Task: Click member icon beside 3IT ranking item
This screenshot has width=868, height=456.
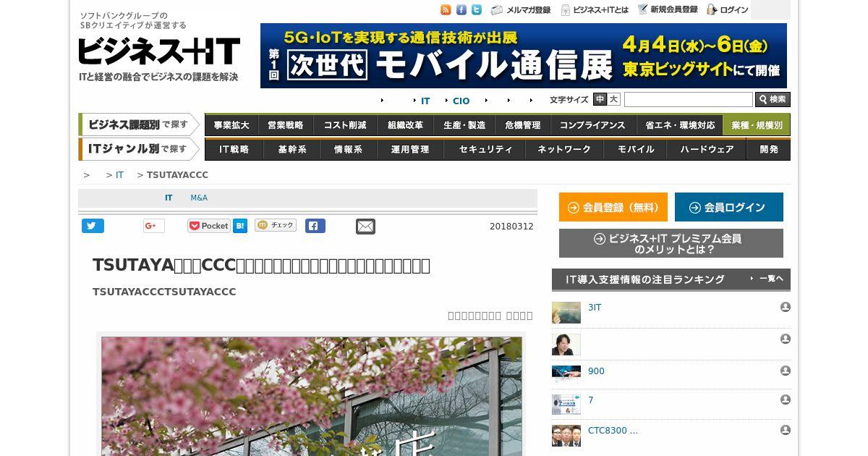Action: [x=786, y=307]
